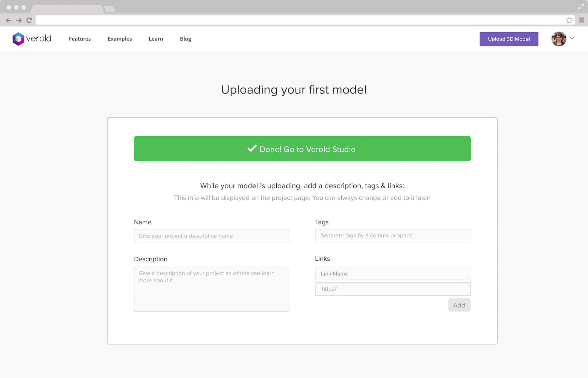Click the browser forward arrow

point(19,20)
